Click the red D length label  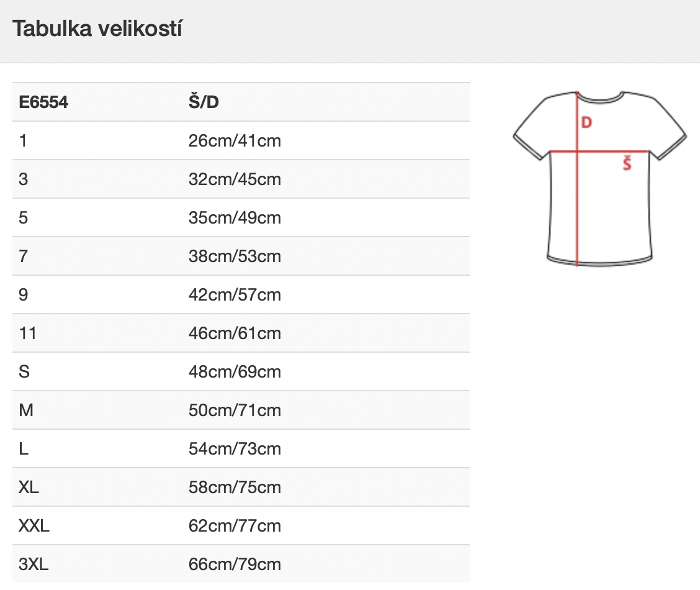click(586, 122)
